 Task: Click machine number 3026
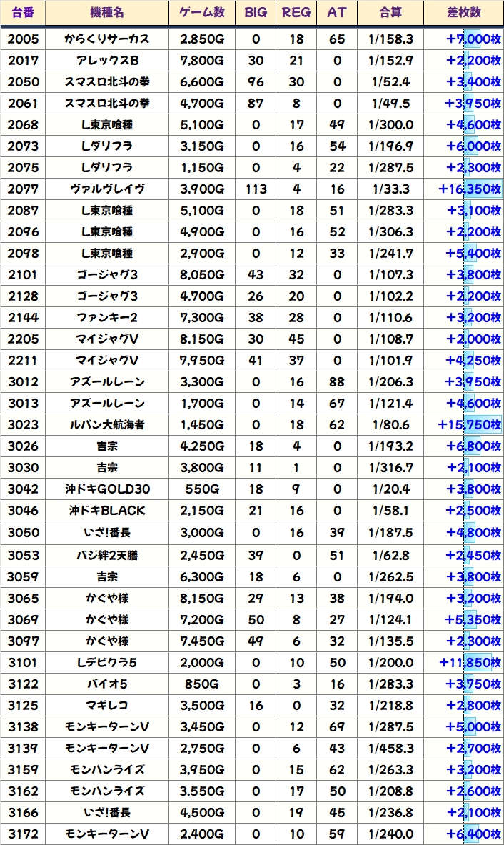(23, 446)
